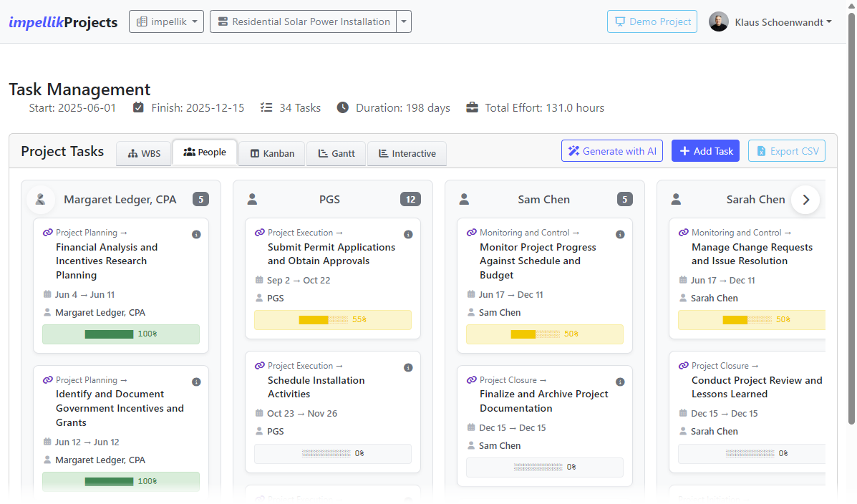Click link icon on Identify Government Incentives task
This screenshot has height=504, width=857.
click(x=47, y=380)
